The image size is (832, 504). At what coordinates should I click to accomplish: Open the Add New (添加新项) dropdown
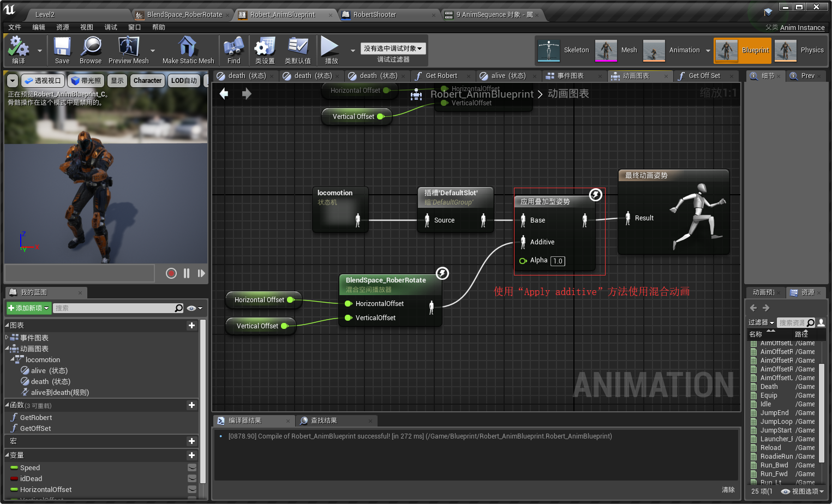coord(29,308)
